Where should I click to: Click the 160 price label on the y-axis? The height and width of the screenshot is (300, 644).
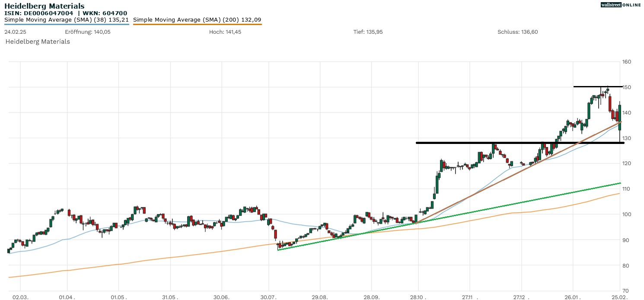point(627,62)
